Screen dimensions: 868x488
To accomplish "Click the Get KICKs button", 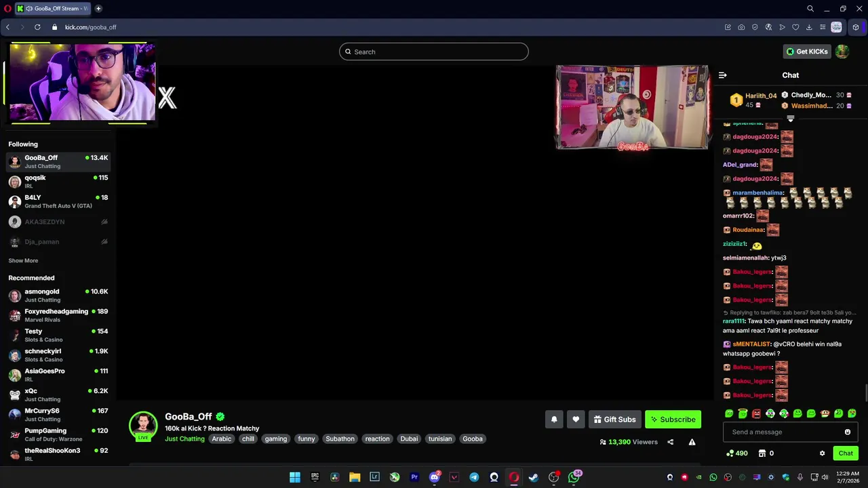I will pyautogui.click(x=807, y=52).
